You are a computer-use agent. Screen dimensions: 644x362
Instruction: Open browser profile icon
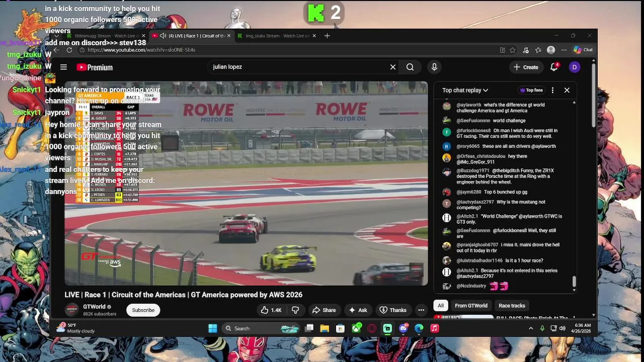(551, 50)
